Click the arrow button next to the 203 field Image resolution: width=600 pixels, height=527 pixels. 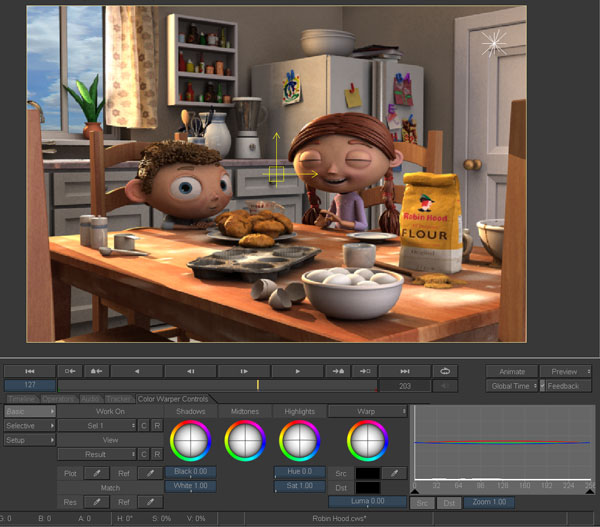[445, 386]
